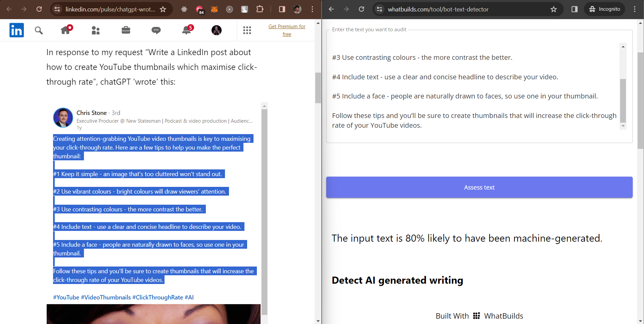644x324 pixels.
Task: Click WhatBuilds page scrollbar thumb
Action: click(640, 100)
